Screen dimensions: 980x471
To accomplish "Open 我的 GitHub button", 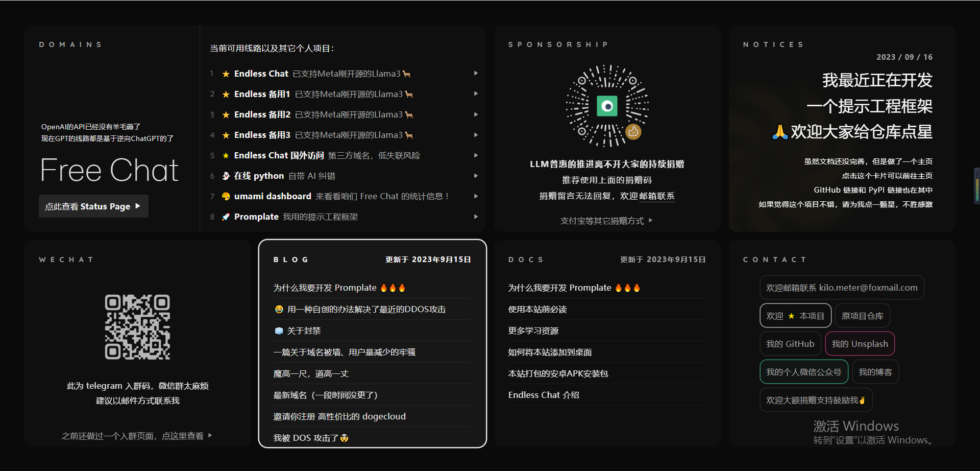I will (790, 344).
